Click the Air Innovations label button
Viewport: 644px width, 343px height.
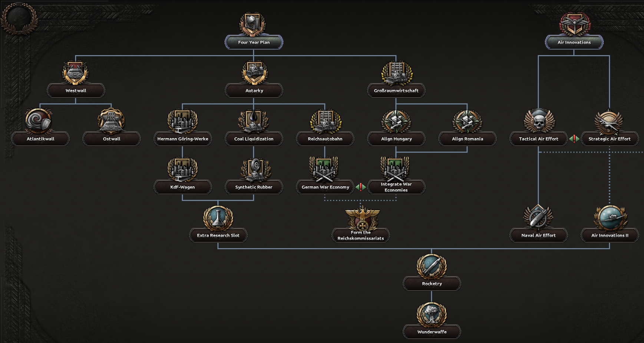tap(574, 42)
